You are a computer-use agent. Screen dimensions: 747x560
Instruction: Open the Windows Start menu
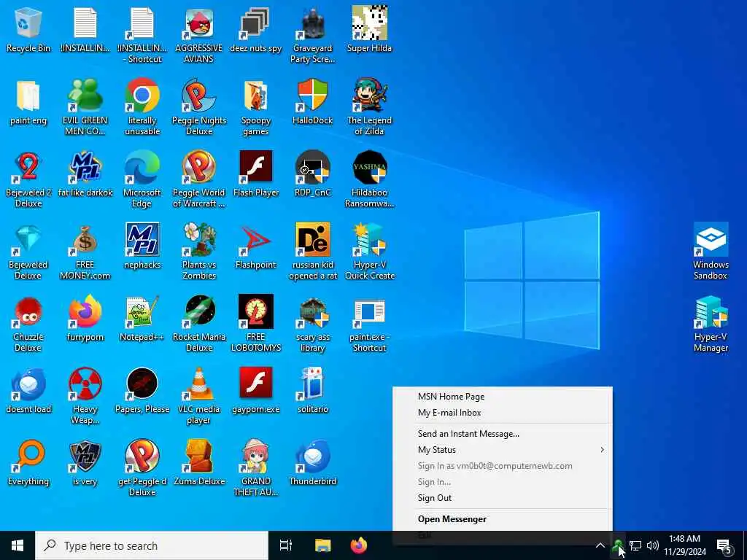18,545
